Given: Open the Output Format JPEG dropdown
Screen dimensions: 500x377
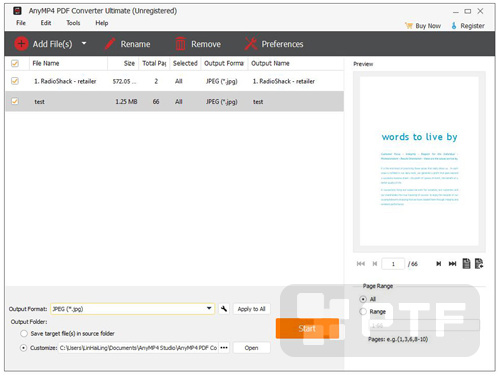Looking at the screenshot, I should [x=133, y=309].
